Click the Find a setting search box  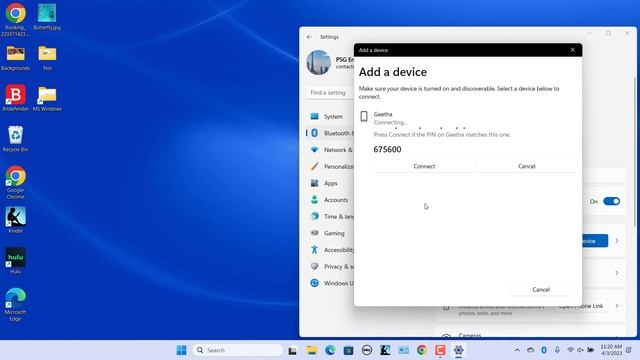coord(330,93)
